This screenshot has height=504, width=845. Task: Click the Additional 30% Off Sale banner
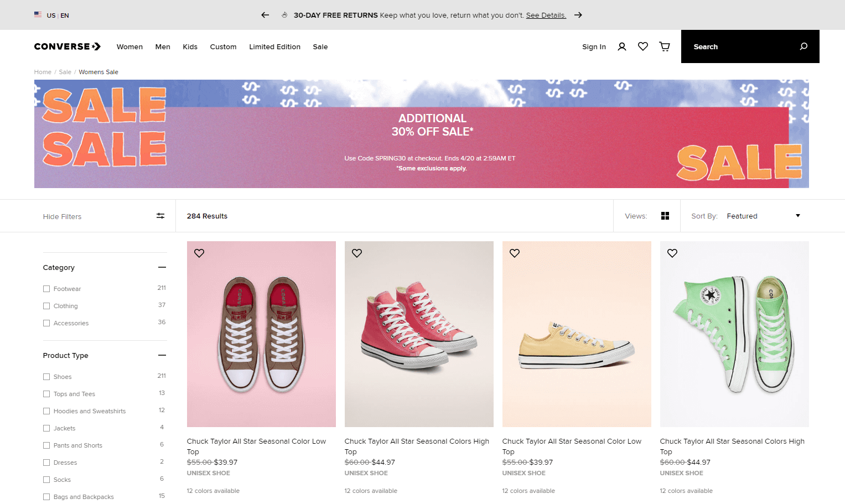422,134
